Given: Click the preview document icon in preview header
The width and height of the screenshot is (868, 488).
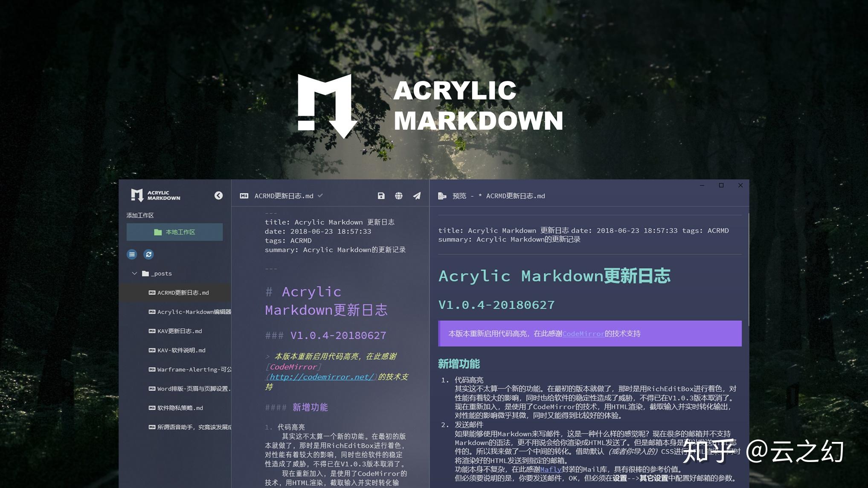Looking at the screenshot, I should pyautogui.click(x=441, y=196).
